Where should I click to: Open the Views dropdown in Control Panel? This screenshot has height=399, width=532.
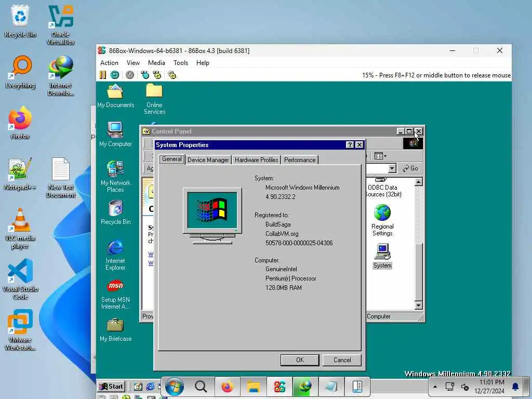380,156
